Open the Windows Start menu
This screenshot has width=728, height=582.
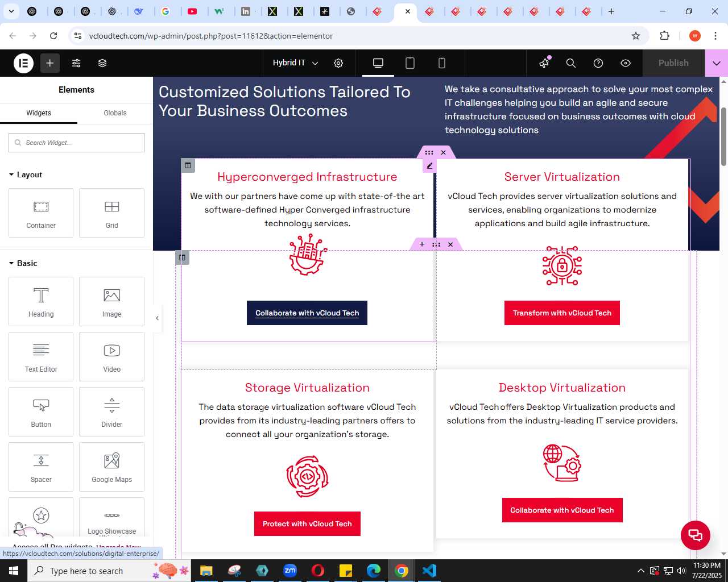tap(14, 571)
